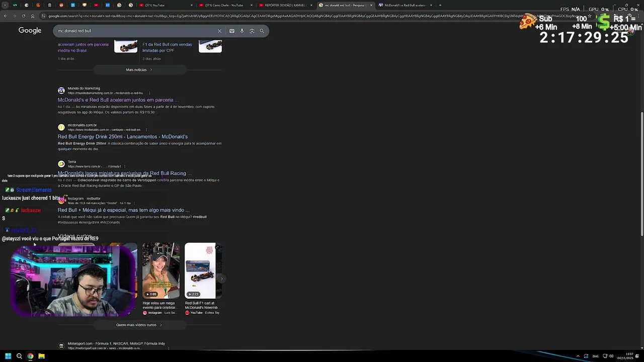Click the Mundo do Marketing favicon
This screenshot has height=362, width=644.
point(61,90)
